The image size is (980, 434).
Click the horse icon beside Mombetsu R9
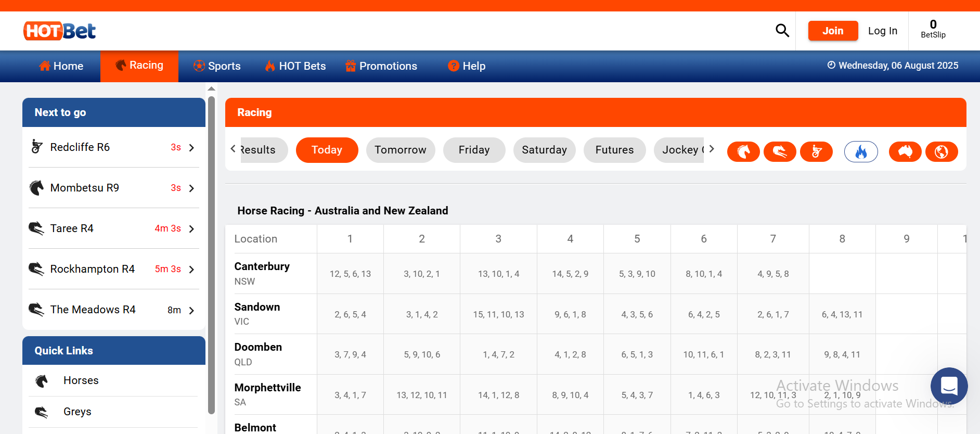pos(36,187)
